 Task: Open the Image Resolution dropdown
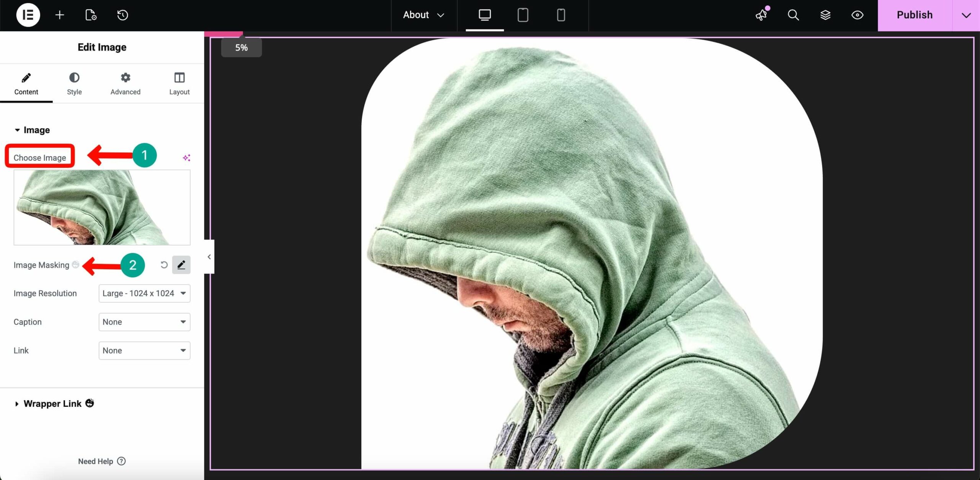144,293
